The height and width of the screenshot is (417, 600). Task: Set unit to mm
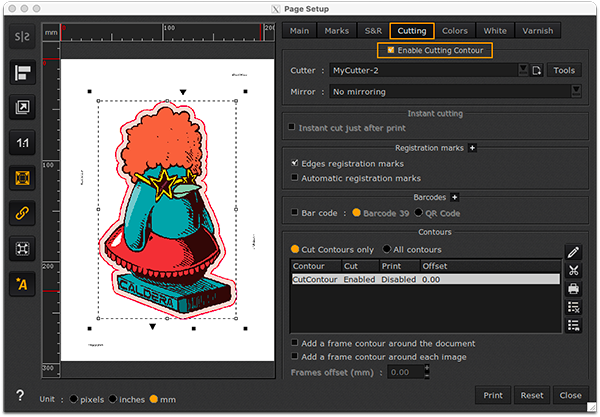(153, 399)
